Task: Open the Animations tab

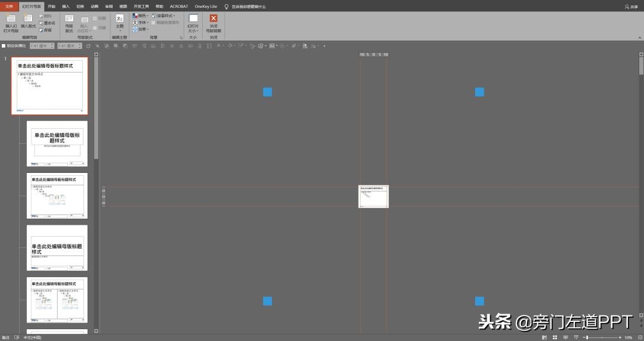Action: [94, 6]
